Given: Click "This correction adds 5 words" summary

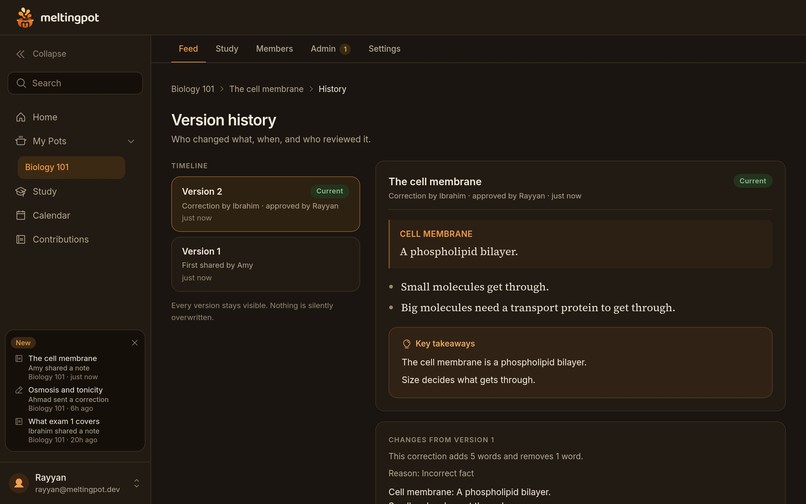Looking at the screenshot, I should pyautogui.click(x=486, y=457).
